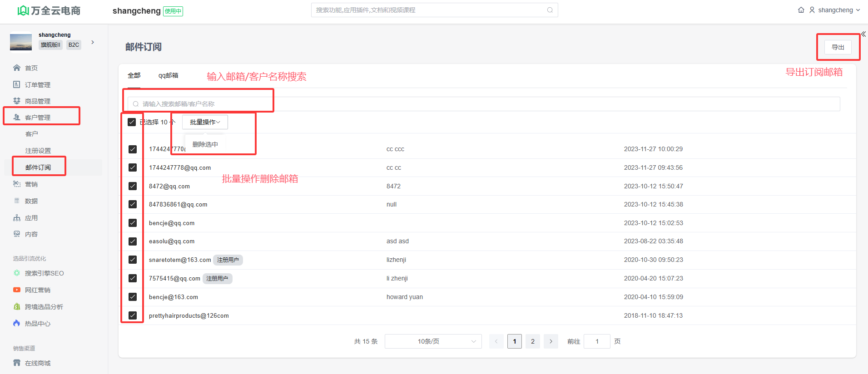868x374 pixels.
Task: Switch to the qq邮箱 tab
Action: pos(168,75)
